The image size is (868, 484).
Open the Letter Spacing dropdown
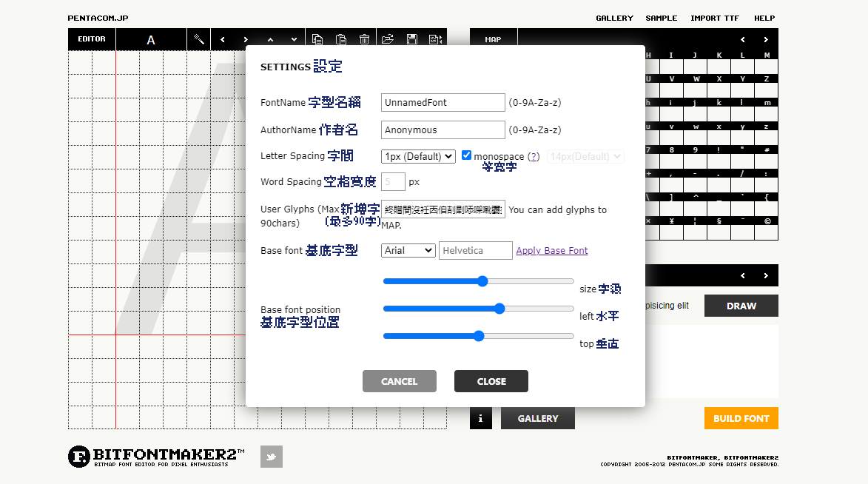418,156
